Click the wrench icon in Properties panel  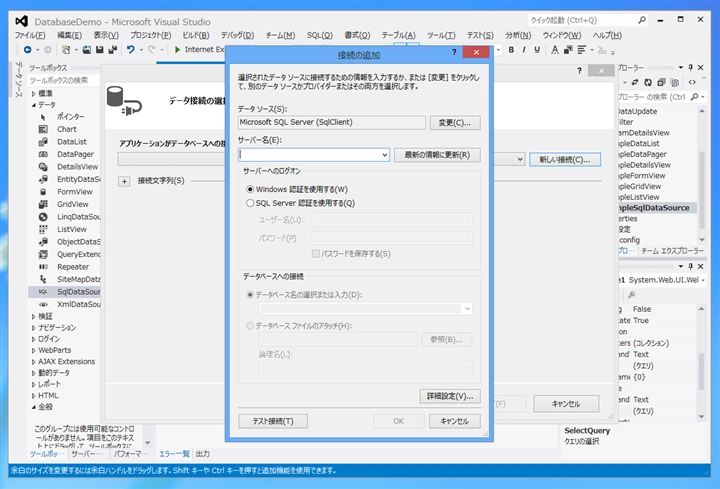tap(632, 294)
